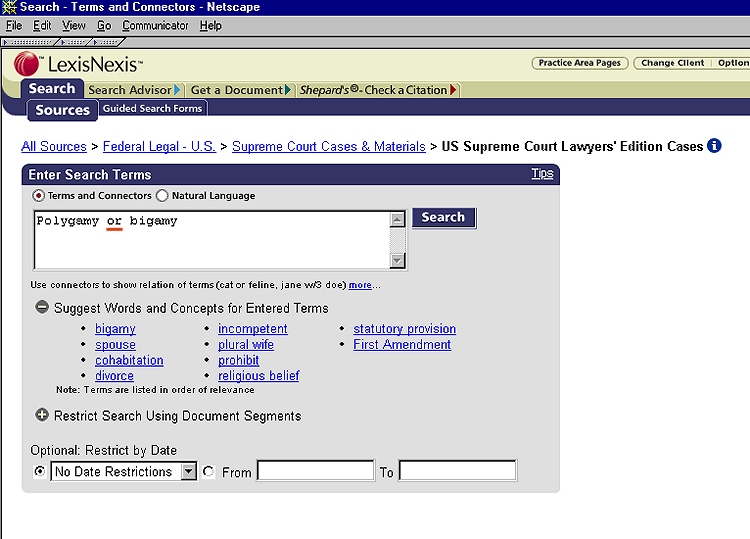Click the From date input field
Screen dimensions: 750x539
[x=315, y=471]
